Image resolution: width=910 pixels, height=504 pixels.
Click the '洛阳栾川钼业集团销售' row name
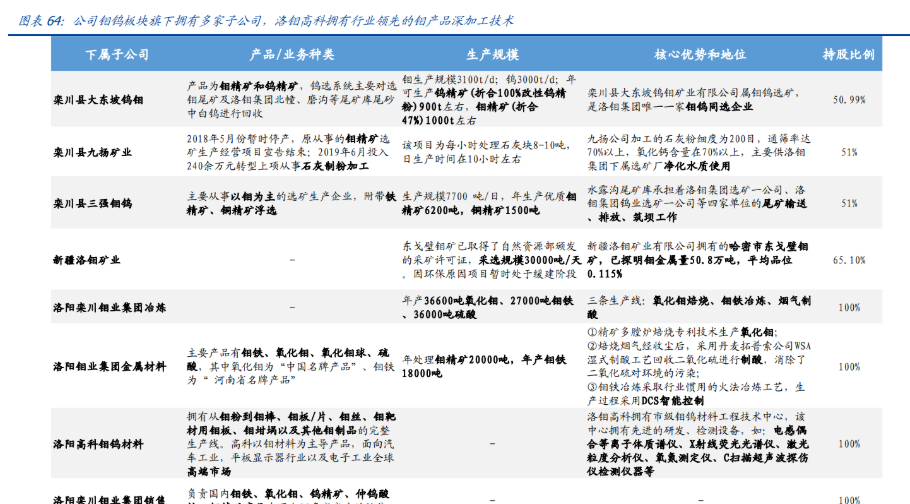pyautogui.click(x=109, y=499)
